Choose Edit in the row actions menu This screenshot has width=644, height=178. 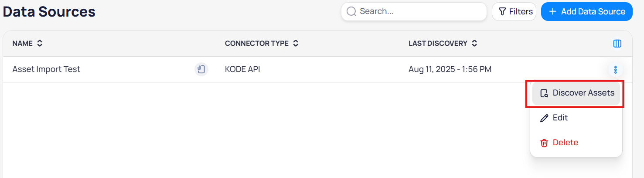(x=560, y=118)
